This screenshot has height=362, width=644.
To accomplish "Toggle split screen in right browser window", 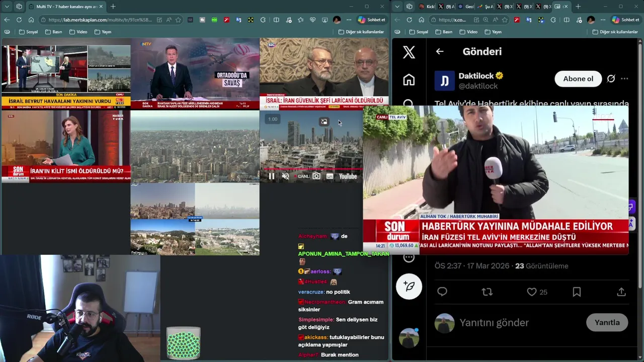I will 567,20.
